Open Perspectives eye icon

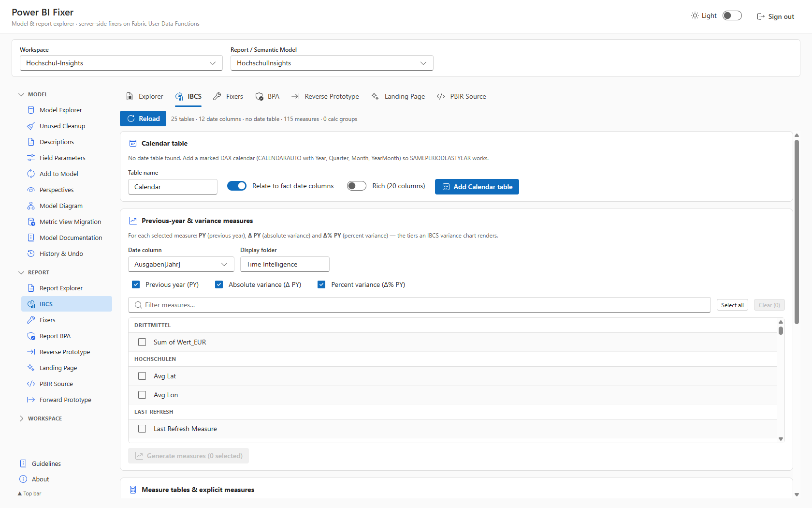[x=31, y=190]
